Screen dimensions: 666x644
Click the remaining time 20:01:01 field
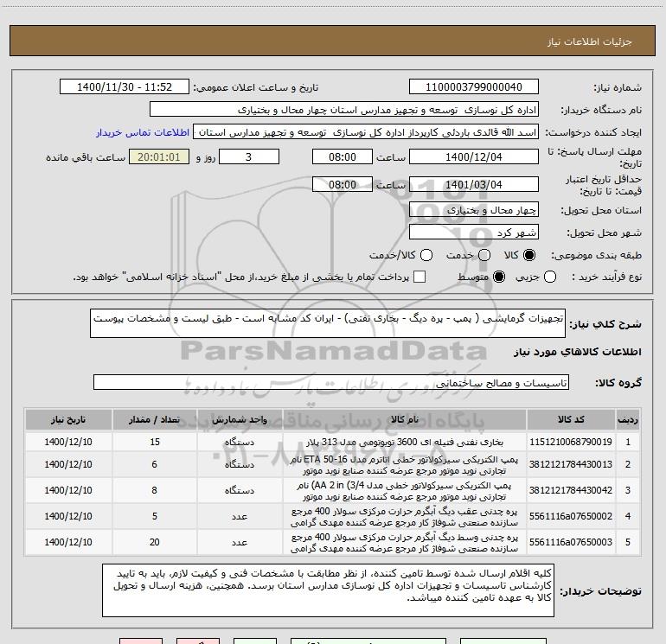pyautogui.click(x=159, y=157)
